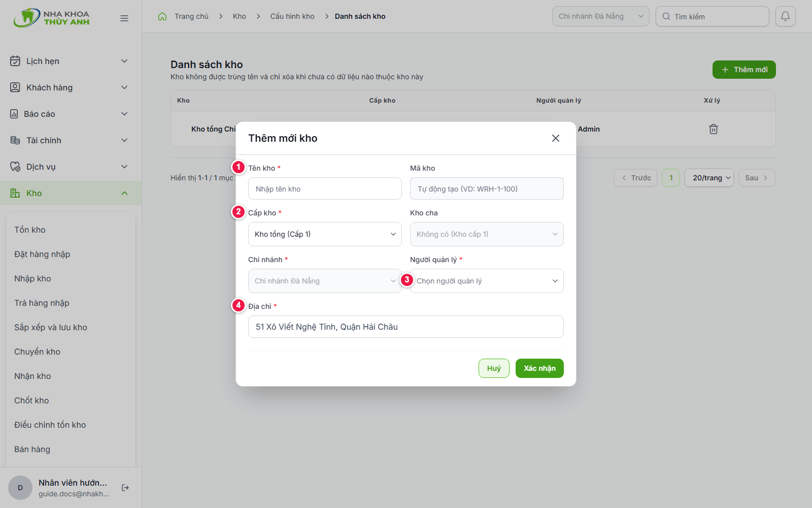
Task: Click the Tìm kiếm search box
Action: point(712,16)
